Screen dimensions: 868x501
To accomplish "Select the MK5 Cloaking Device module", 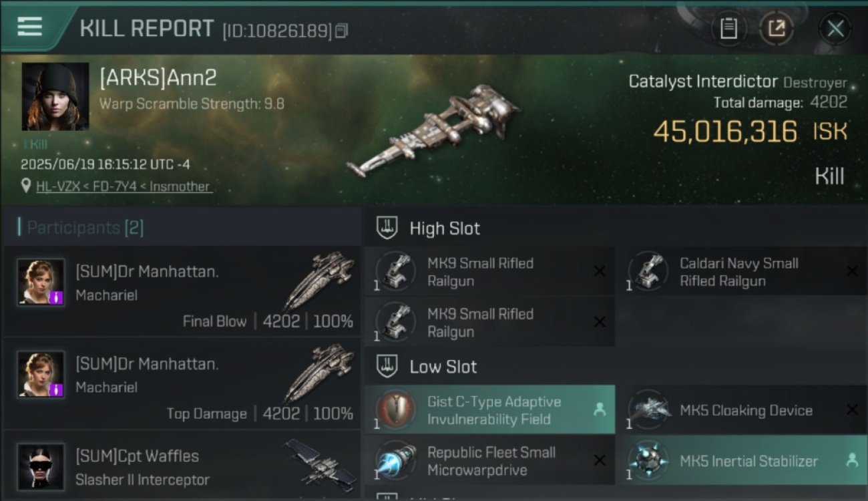I will pyautogui.click(x=742, y=410).
